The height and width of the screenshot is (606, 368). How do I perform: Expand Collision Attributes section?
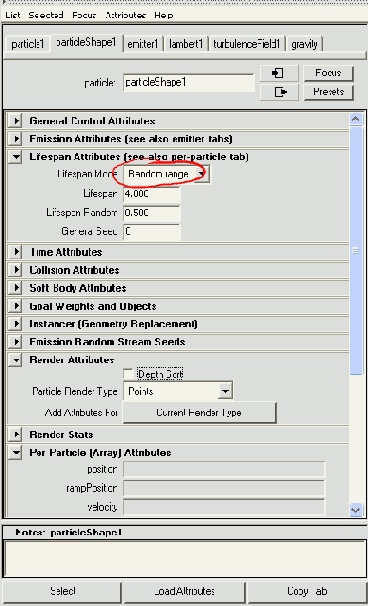click(x=16, y=270)
